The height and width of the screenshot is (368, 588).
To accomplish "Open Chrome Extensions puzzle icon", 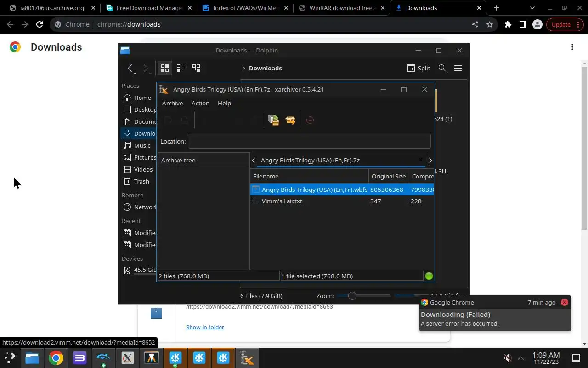I will click(508, 24).
